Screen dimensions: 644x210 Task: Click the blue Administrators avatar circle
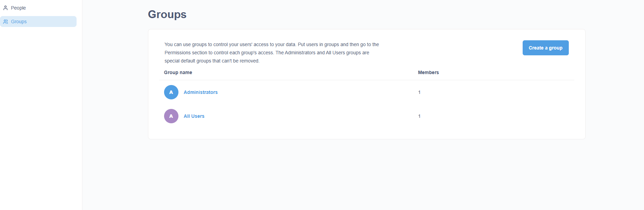click(171, 92)
